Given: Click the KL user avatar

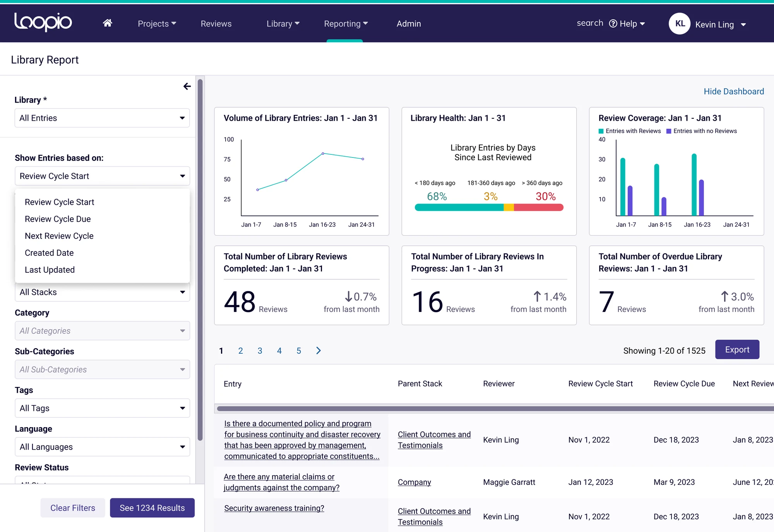Looking at the screenshot, I should pyautogui.click(x=680, y=24).
